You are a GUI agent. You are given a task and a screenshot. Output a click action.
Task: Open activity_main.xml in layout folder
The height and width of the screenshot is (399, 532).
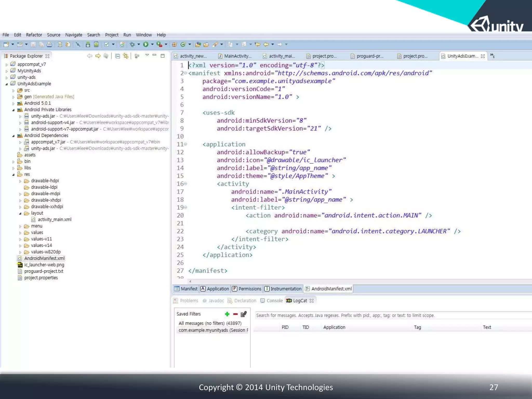coord(55,220)
